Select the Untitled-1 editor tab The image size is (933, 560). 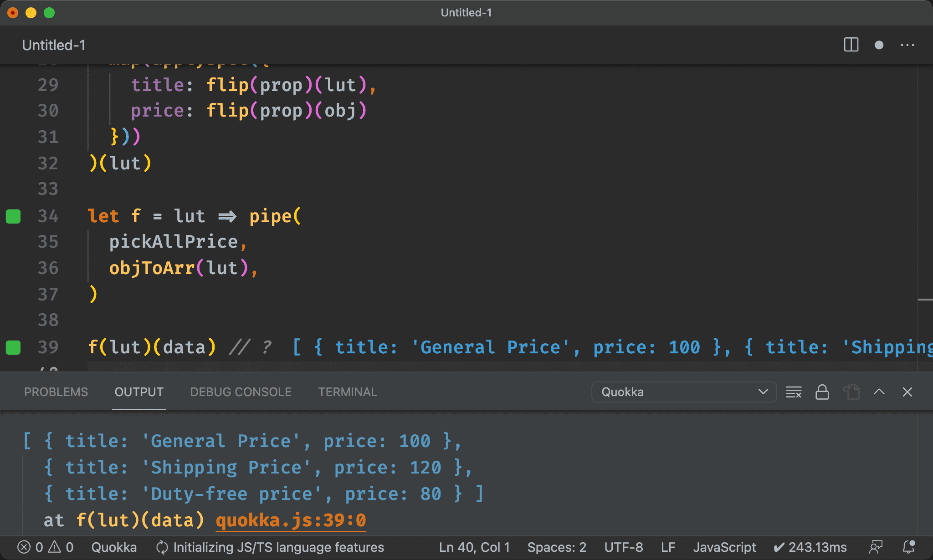[54, 45]
